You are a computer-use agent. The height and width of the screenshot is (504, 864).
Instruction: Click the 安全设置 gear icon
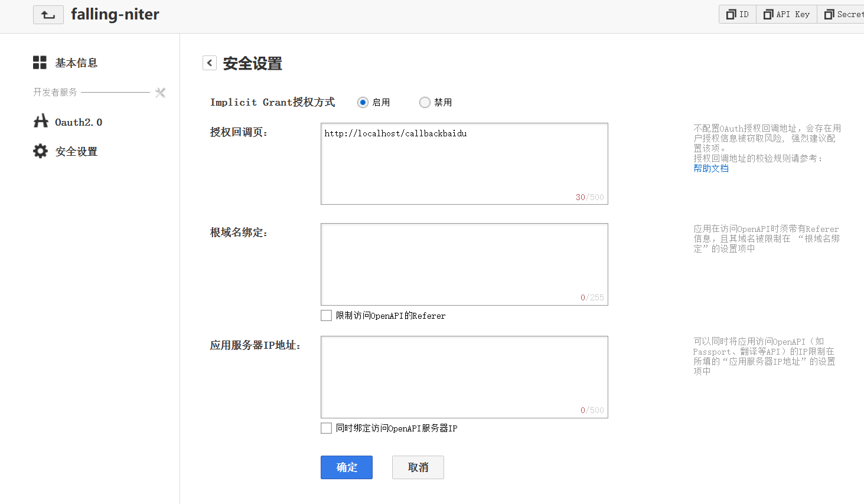[x=40, y=151]
